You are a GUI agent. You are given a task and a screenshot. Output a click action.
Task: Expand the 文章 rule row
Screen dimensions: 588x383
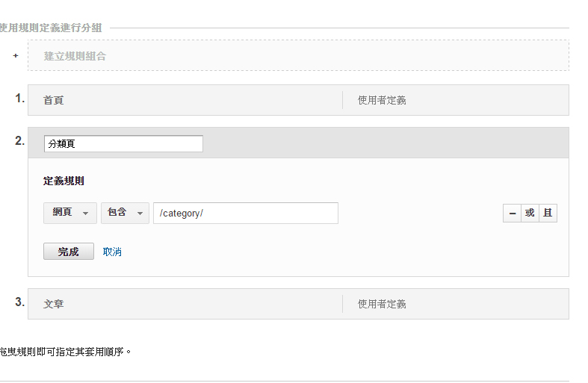[298, 304]
